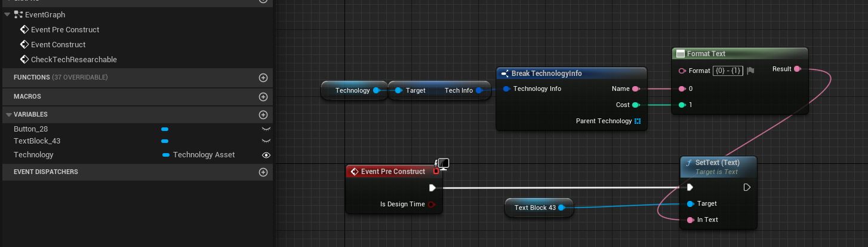This screenshot has width=868, height=247.
Task: Select CheckTechResearchable in graph list
Action: (73, 60)
